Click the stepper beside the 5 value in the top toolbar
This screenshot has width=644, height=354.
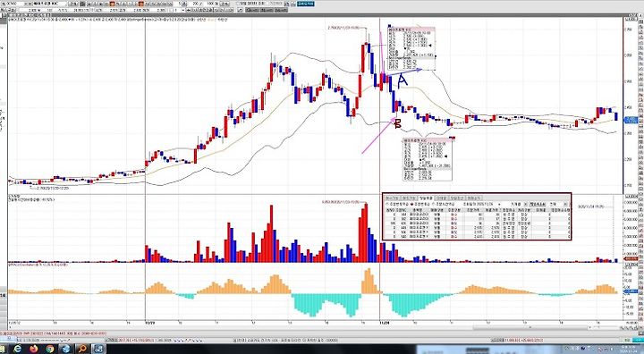(183, 4)
